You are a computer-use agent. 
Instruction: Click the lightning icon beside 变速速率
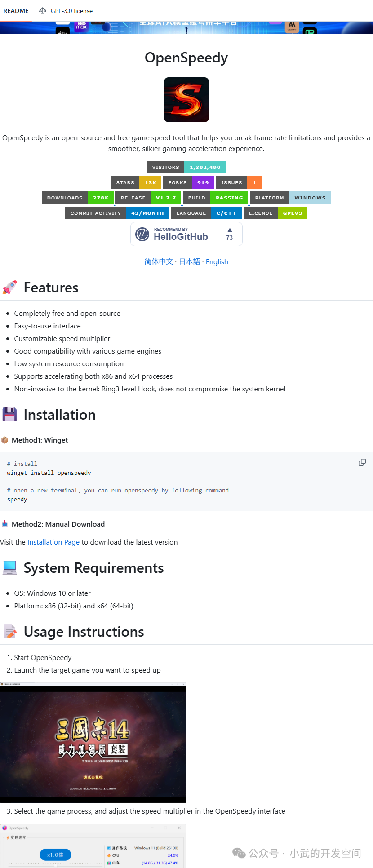[x=8, y=837]
